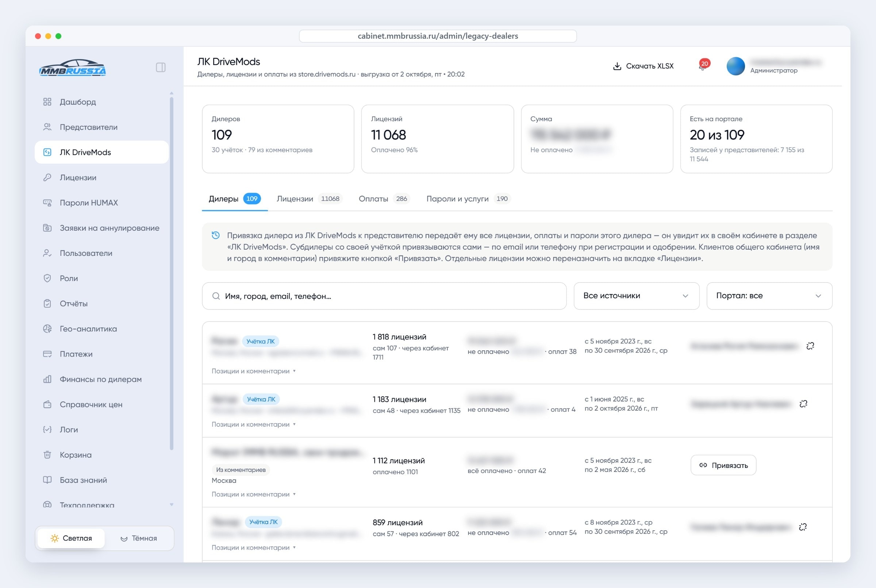The image size is (876, 588).
Task: Click the browser address bar URL
Action: (438, 36)
